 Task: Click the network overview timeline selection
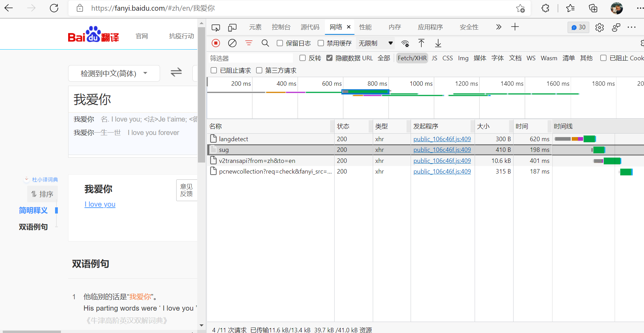(366, 92)
